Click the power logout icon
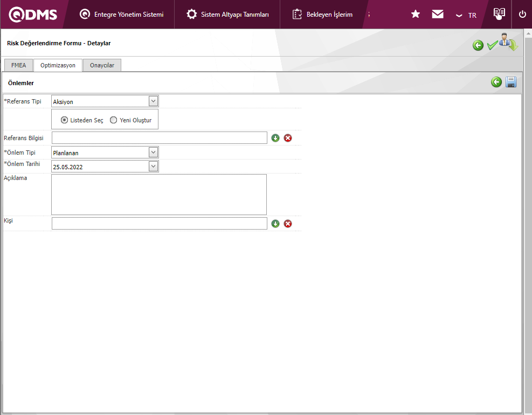This screenshot has height=415, width=532. [x=522, y=15]
